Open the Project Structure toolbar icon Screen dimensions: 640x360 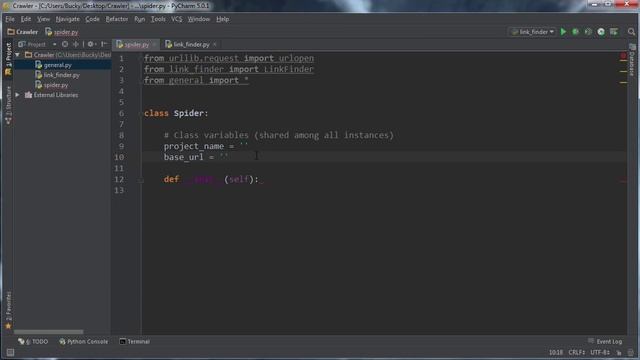[x=613, y=32]
